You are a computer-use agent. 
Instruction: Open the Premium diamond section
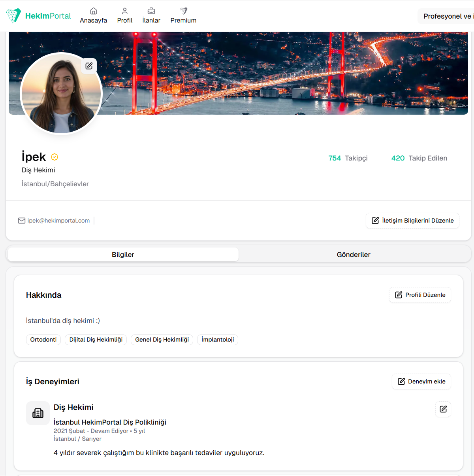(183, 16)
